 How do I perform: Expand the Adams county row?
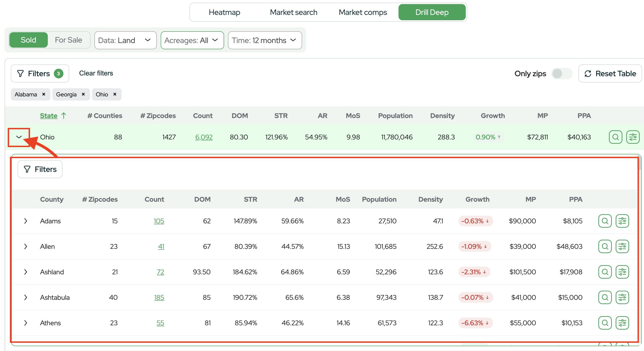25,221
